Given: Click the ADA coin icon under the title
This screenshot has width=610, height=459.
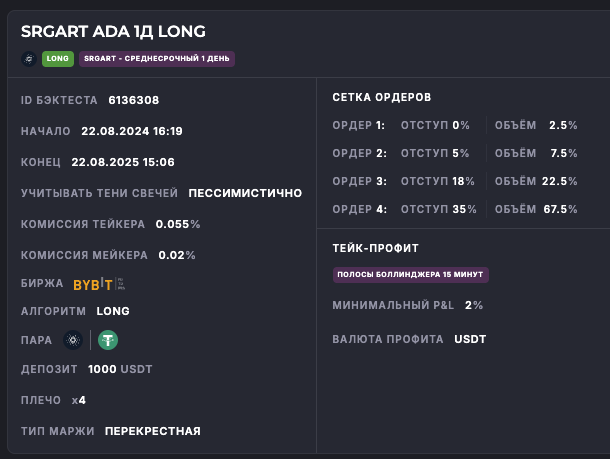Looking at the screenshot, I should [x=28, y=59].
